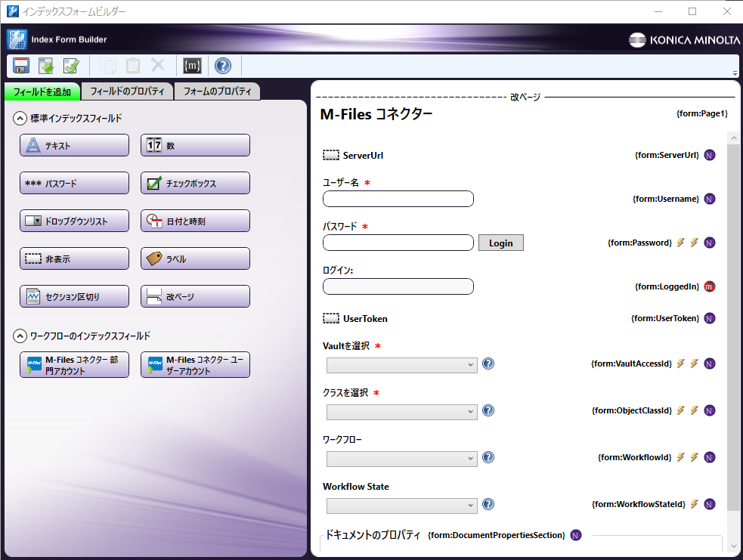The height and width of the screenshot is (560, 743).
Task: Open the ワークフロー dropdown
Action: coord(402,459)
